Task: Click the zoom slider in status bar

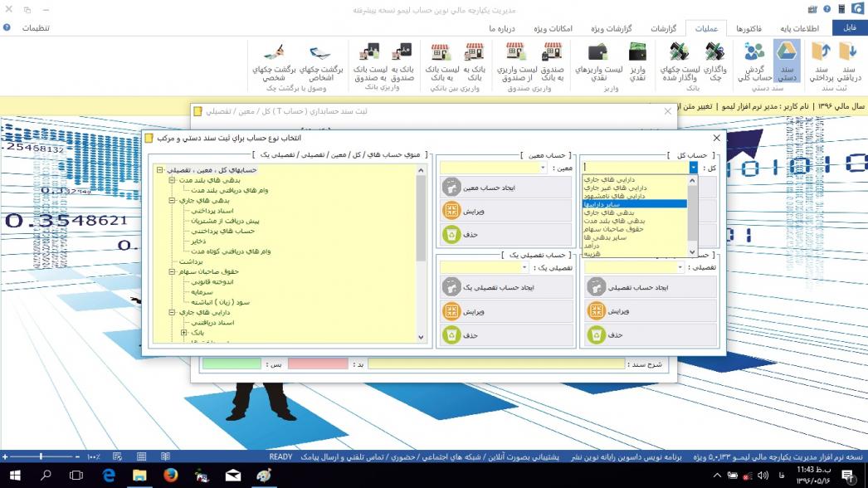Action: [x=41, y=456]
